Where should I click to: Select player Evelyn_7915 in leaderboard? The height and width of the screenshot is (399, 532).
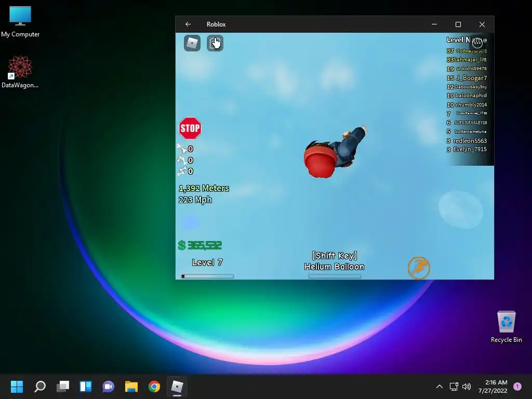tap(467, 149)
